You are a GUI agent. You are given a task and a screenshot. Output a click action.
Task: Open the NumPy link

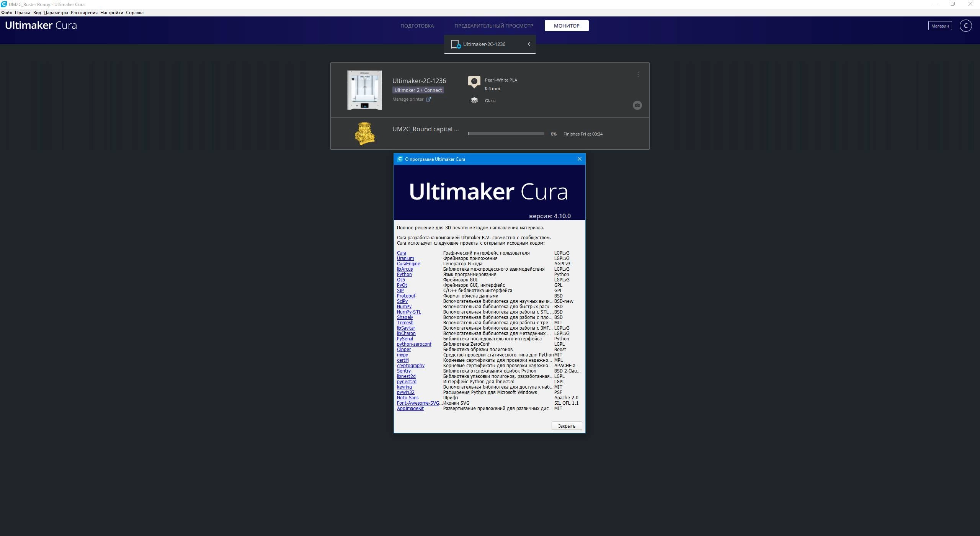pos(404,307)
